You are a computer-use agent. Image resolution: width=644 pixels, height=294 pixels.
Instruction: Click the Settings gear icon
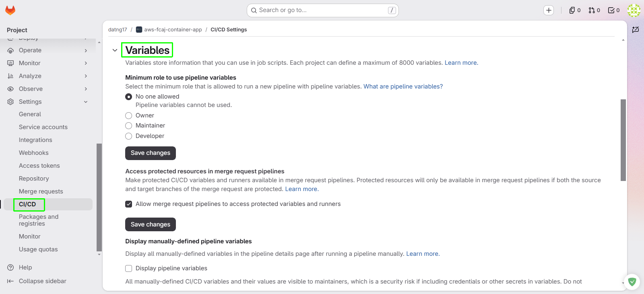pos(10,102)
